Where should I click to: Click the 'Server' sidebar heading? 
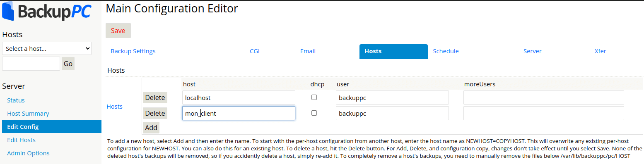pyautogui.click(x=14, y=86)
